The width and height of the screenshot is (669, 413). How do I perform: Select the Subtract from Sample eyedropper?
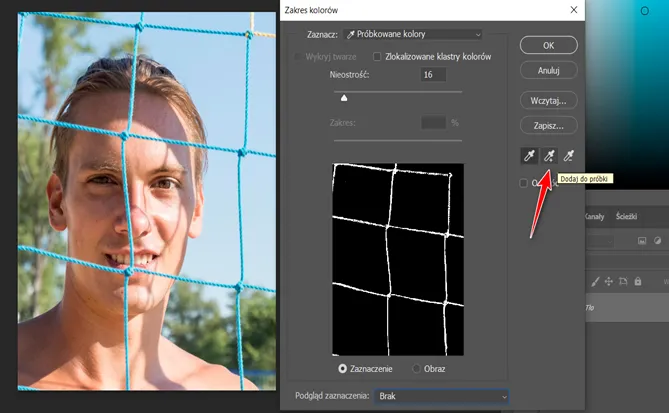point(569,155)
